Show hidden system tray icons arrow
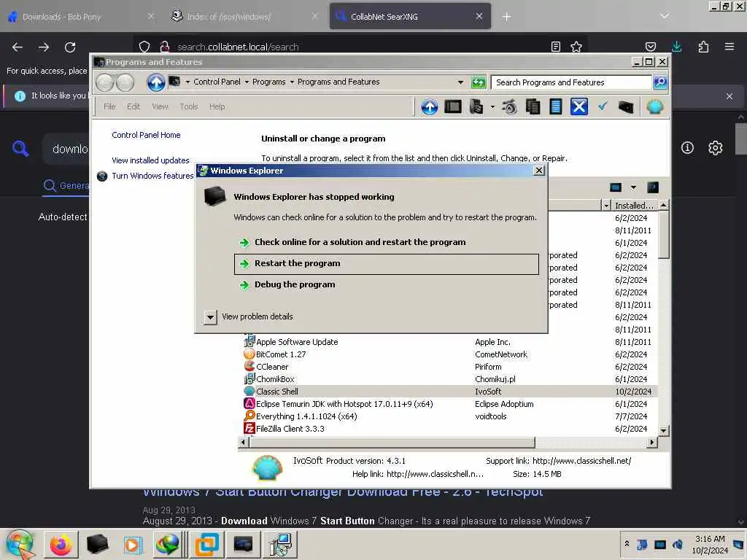The height and width of the screenshot is (560, 747). tap(627, 543)
